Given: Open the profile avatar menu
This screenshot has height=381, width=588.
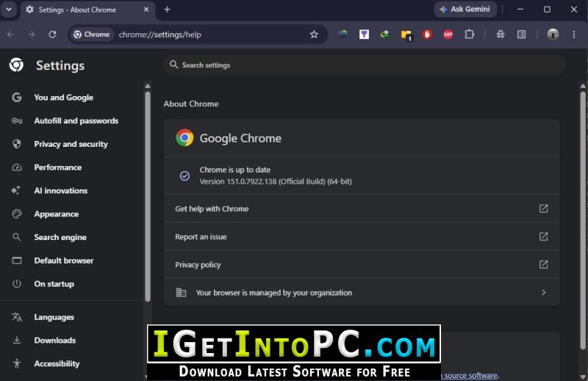Looking at the screenshot, I should (553, 35).
